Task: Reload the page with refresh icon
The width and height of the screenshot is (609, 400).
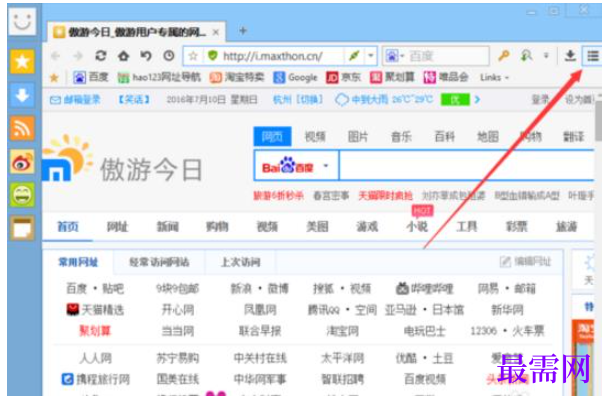Action: tap(101, 56)
